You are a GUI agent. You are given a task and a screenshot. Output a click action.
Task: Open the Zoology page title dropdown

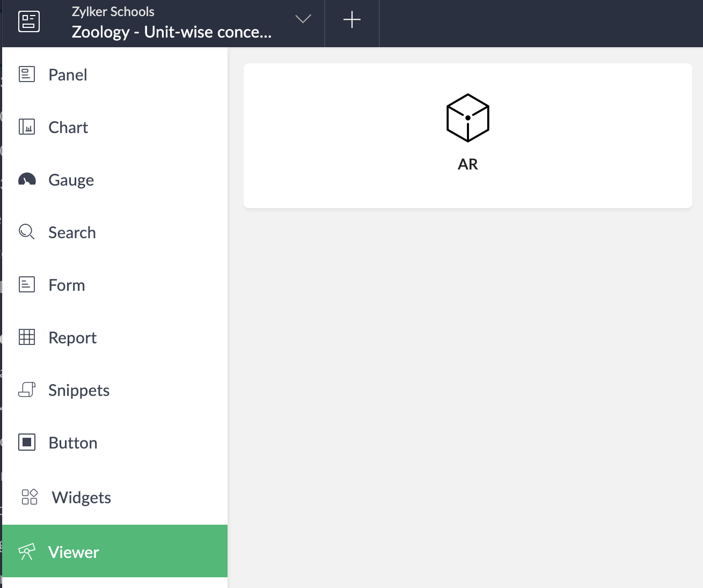[x=172, y=32]
